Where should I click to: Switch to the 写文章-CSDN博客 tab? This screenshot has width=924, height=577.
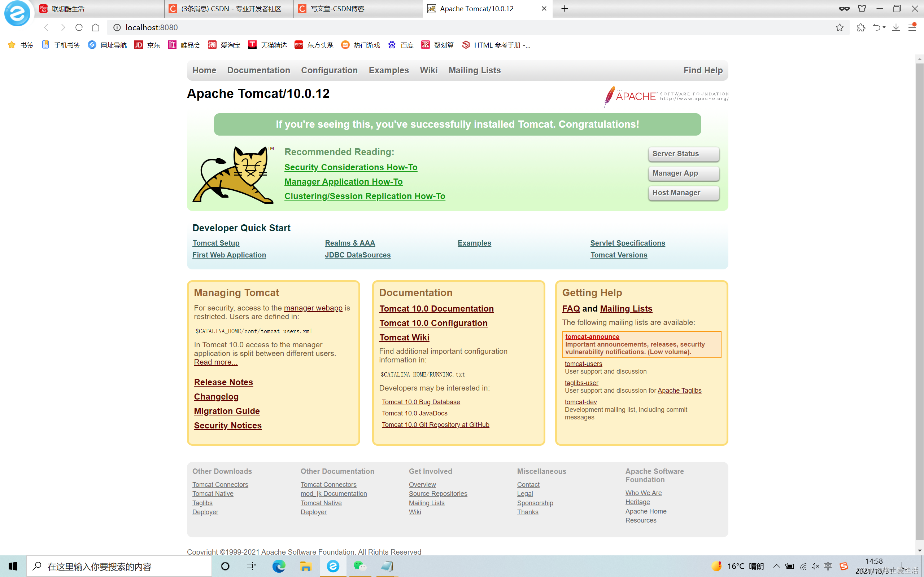coord(337,8)
